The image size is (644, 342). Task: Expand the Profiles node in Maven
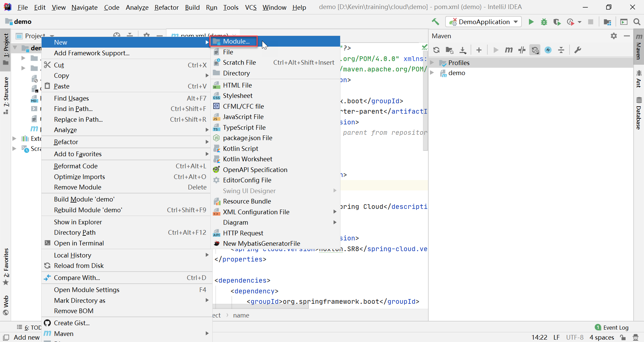(x=432, y=63)
